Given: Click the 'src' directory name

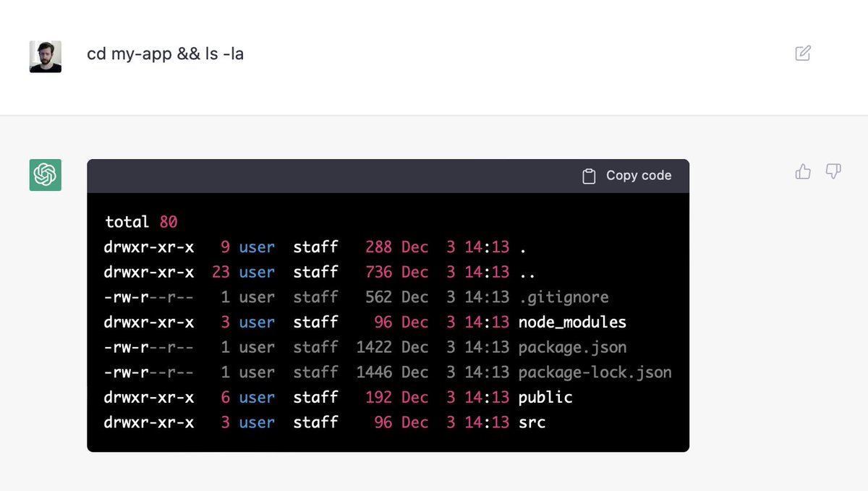Looking at the screenshot, I should coord(532,422).
